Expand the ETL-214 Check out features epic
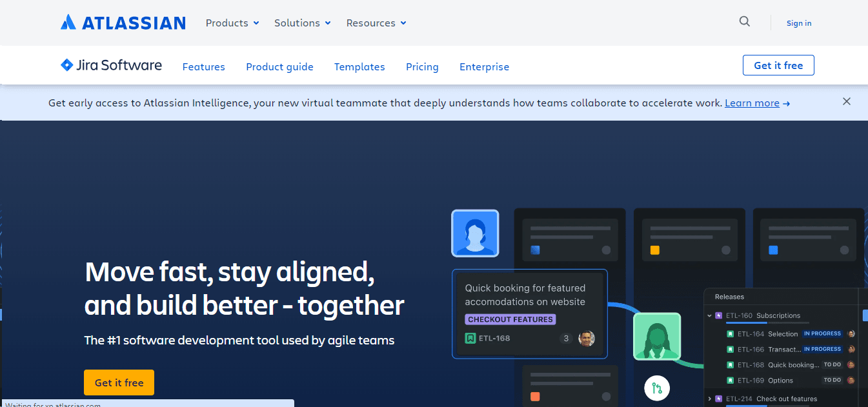The width and height of the screenshot is (868, 407). (x=710, y=399)
